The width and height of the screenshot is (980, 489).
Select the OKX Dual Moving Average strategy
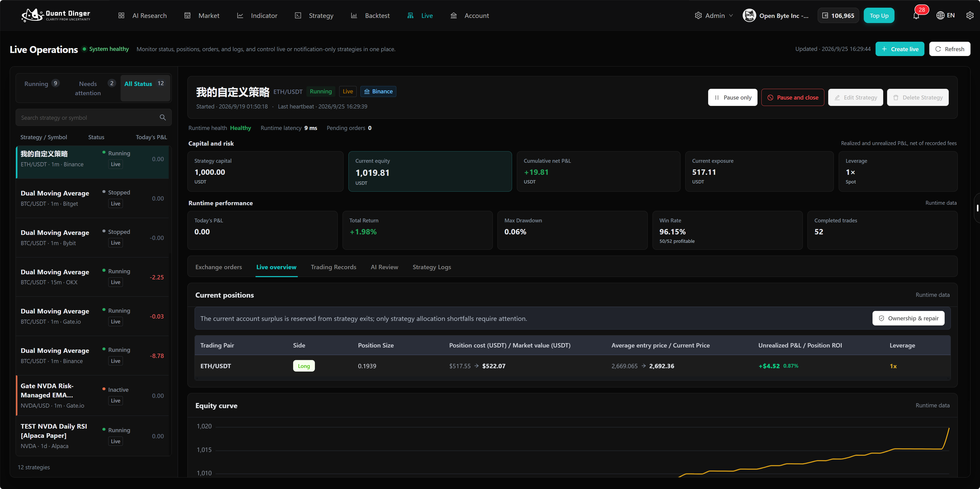tap(92, 277)
